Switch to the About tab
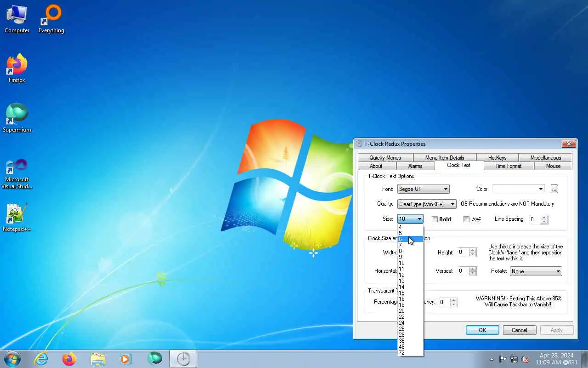 tap(376, 166)
